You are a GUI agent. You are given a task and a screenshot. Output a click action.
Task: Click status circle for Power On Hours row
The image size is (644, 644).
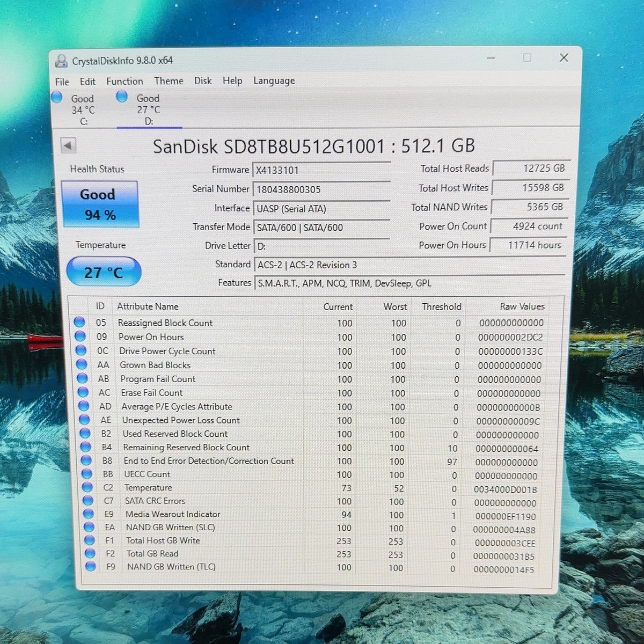[80, 336]
